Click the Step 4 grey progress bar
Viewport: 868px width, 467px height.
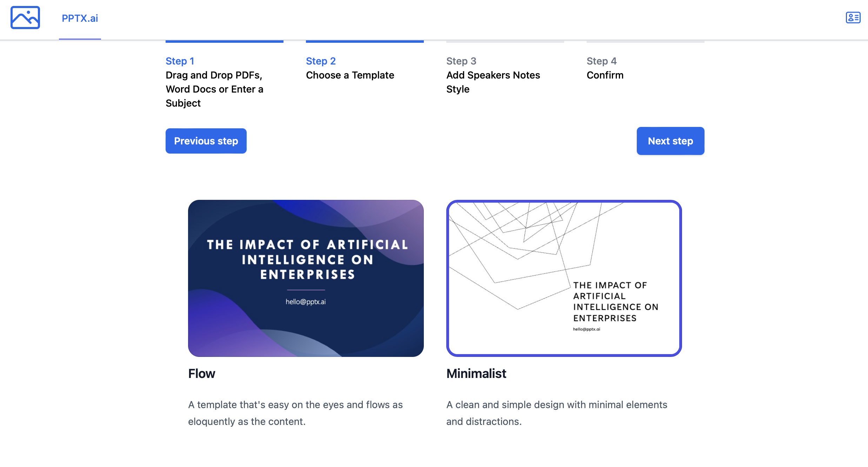646,41
